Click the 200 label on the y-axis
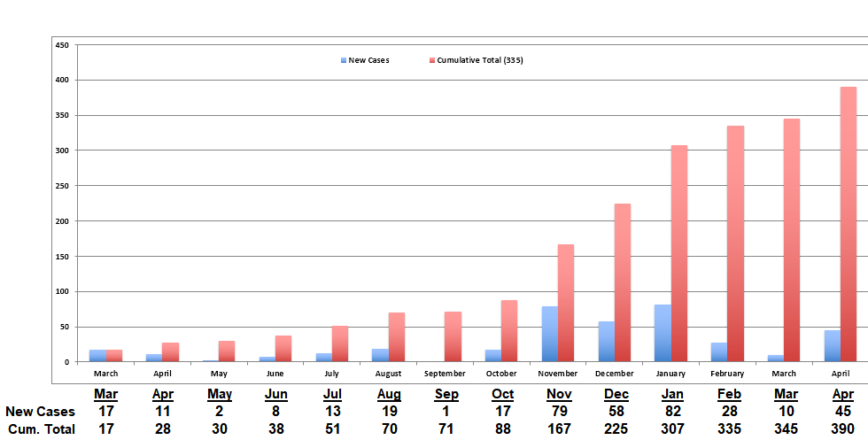The width and height of the screenshot is (868, 440). click(62, 221)
